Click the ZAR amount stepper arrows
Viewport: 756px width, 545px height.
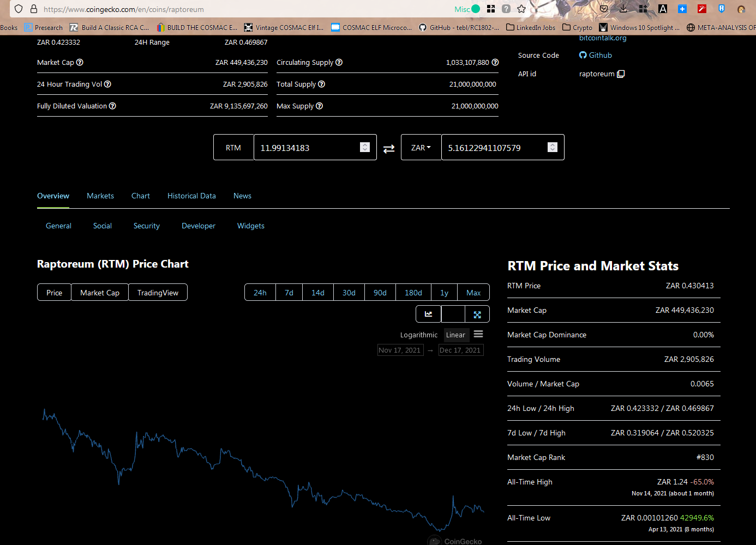[553, 147]
